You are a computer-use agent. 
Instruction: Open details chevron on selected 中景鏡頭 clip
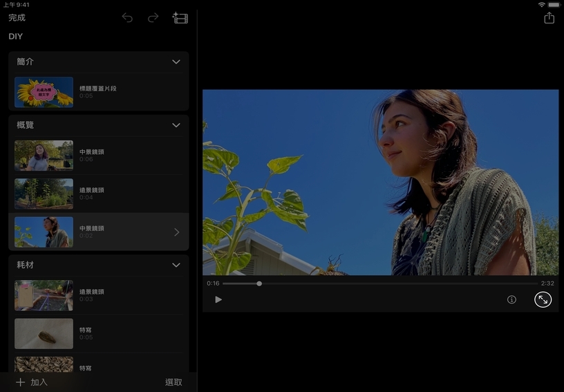[x=176, y=232]
